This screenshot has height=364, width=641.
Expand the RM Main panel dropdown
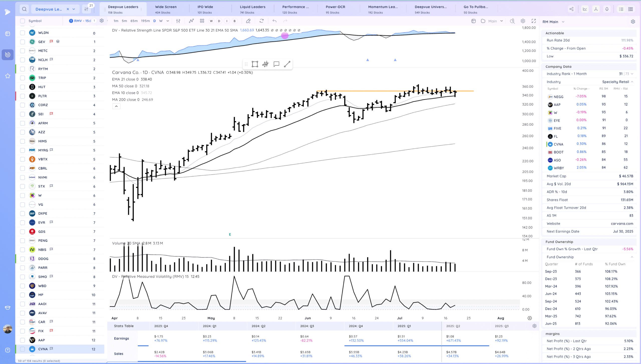pyautogui.click(x=563, y=22)
